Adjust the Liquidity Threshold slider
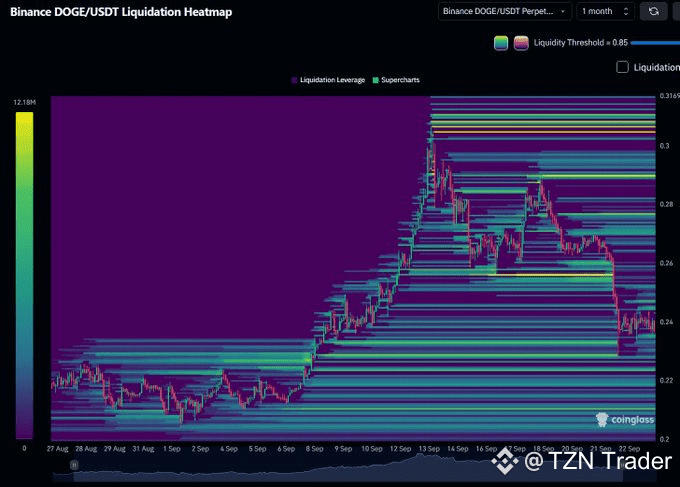This screenshot has height=487, width=680. tap(655, 43)
